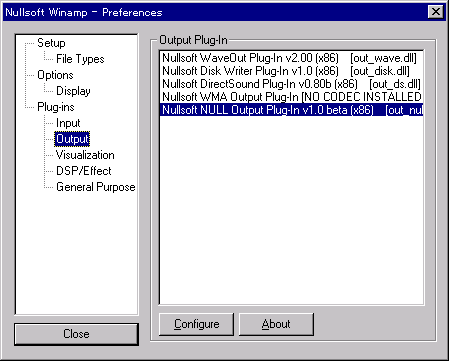Viewport: 449px width, 361px height.
Task: Open Display preferences
Action: tap(73, 91)
